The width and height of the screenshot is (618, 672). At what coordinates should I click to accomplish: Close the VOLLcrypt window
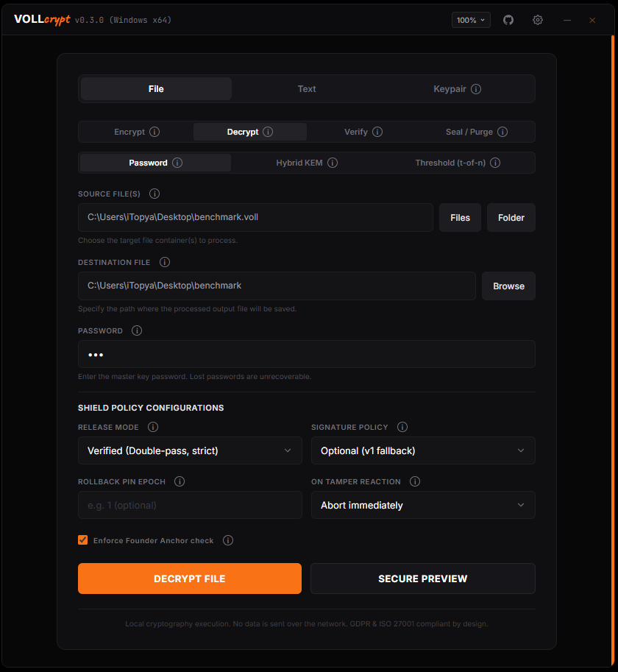click(x=592, y=20)
